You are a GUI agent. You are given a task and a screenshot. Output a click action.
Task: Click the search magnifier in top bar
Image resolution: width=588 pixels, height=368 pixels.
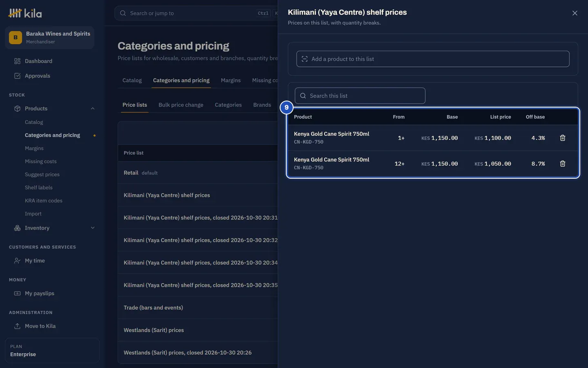pos(123,13)
